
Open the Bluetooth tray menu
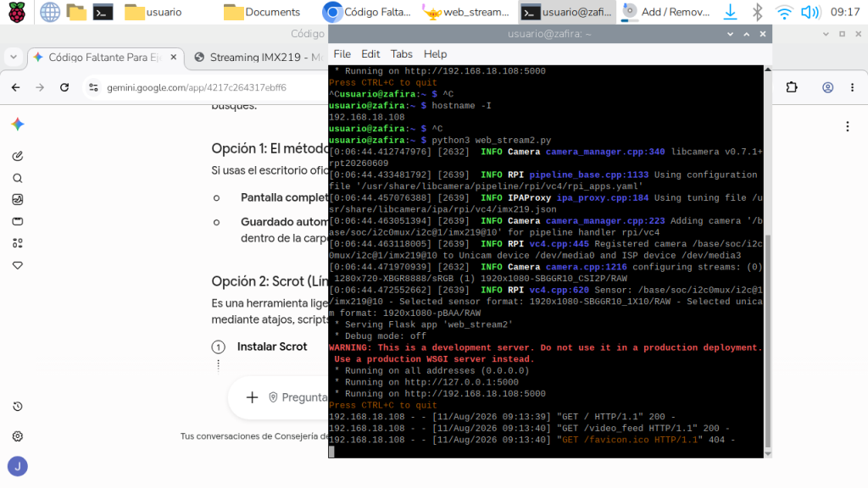coord(757,12)
